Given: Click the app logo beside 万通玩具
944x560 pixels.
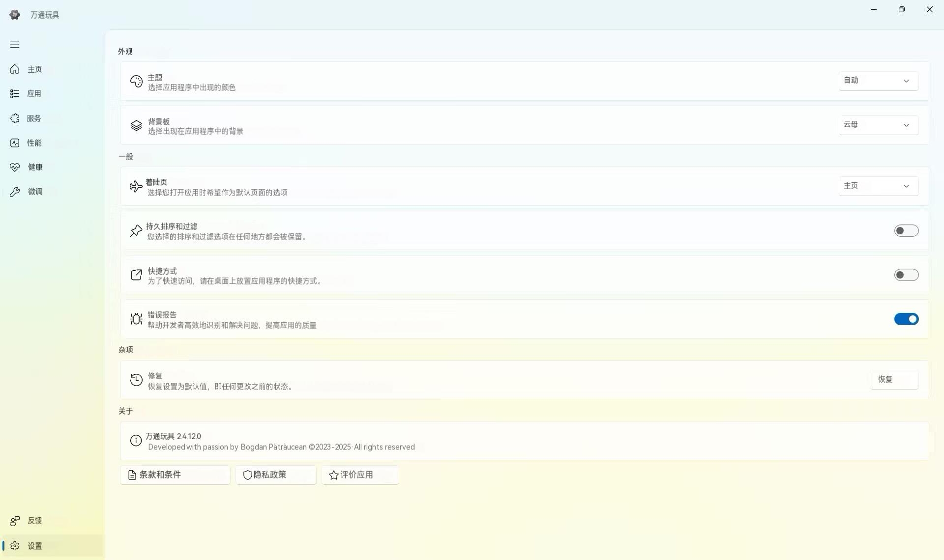Looking at the screenshot, I should [15, 15].
